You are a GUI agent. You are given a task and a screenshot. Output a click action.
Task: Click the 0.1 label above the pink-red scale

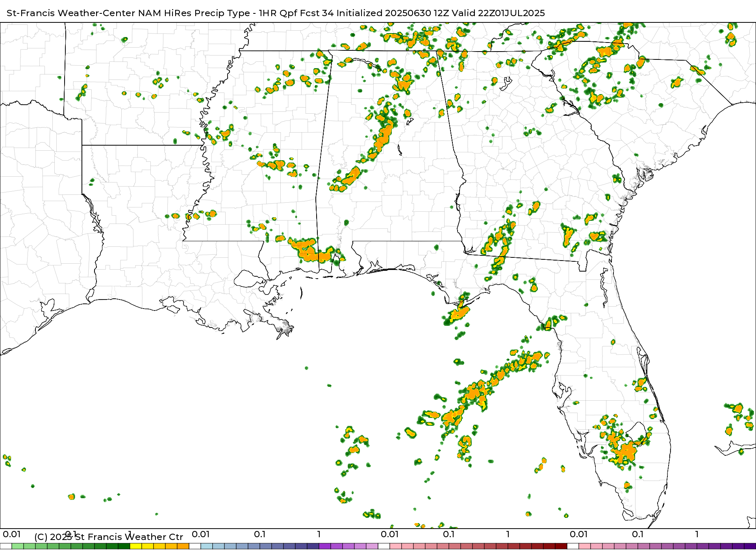coord(449,534)
